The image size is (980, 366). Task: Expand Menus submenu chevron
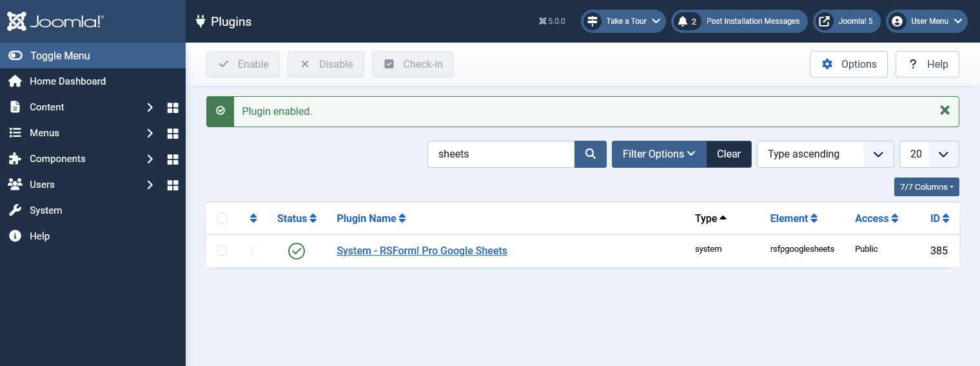pos(150,133)
